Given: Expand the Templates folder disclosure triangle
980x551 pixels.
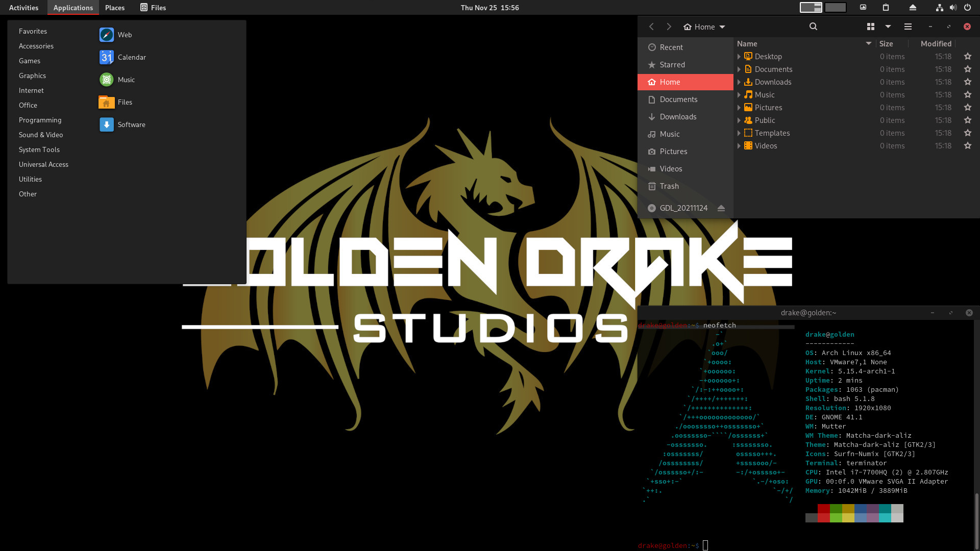Looking at the screenshot, I should point(739,133).
